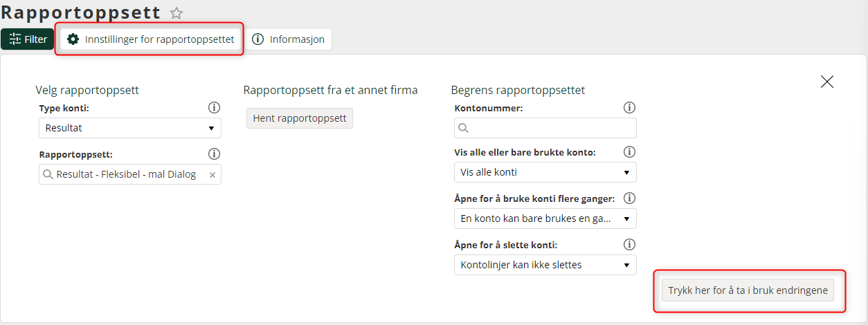Mark Rapportoppsett as favorite with star icon
Screen dimensions: 868x325
point(177,12)
